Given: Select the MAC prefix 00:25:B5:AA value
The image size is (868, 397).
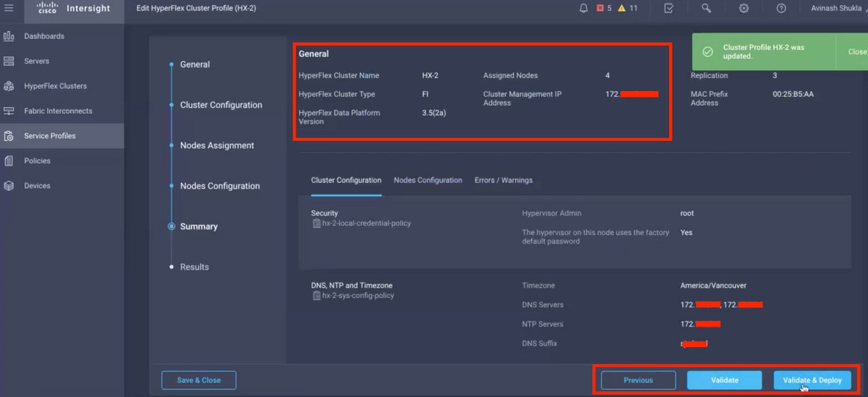Looking at the screenshot, I should [793, 94].
